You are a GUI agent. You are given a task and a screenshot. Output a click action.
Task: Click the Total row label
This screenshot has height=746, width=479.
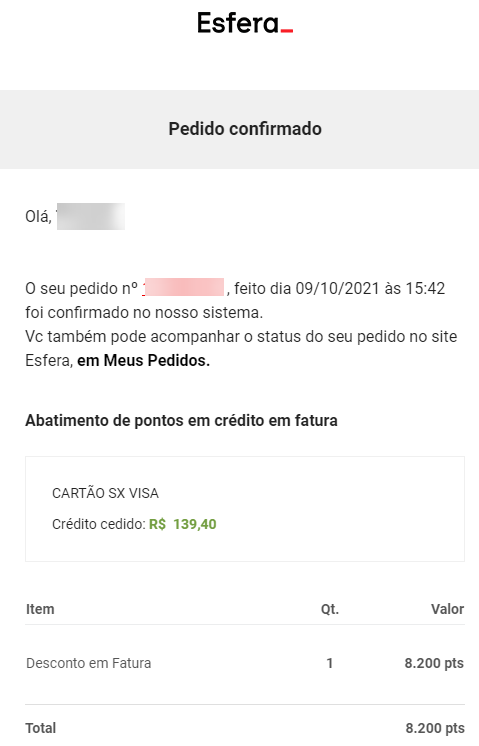(x=40, y=728)
